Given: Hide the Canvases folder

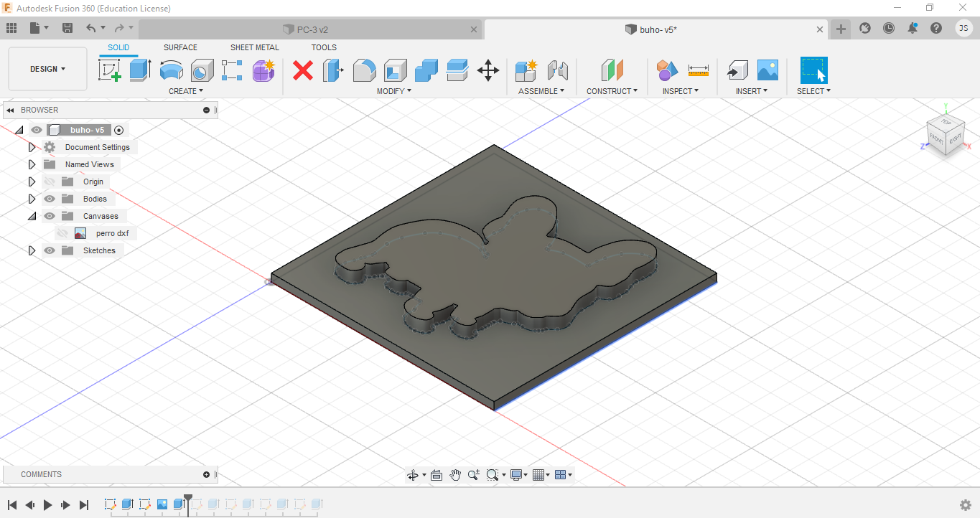Looking at the screenshot, I should 50,216.
